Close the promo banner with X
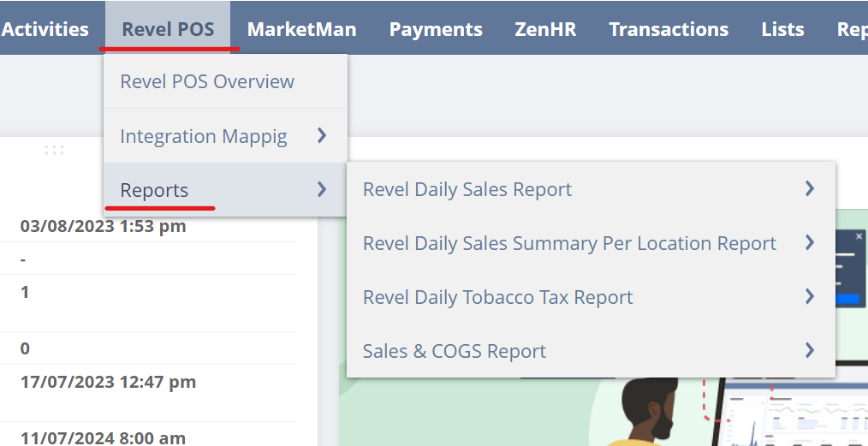868x446 pixels. pyautogui.click(x=859, y=236)
